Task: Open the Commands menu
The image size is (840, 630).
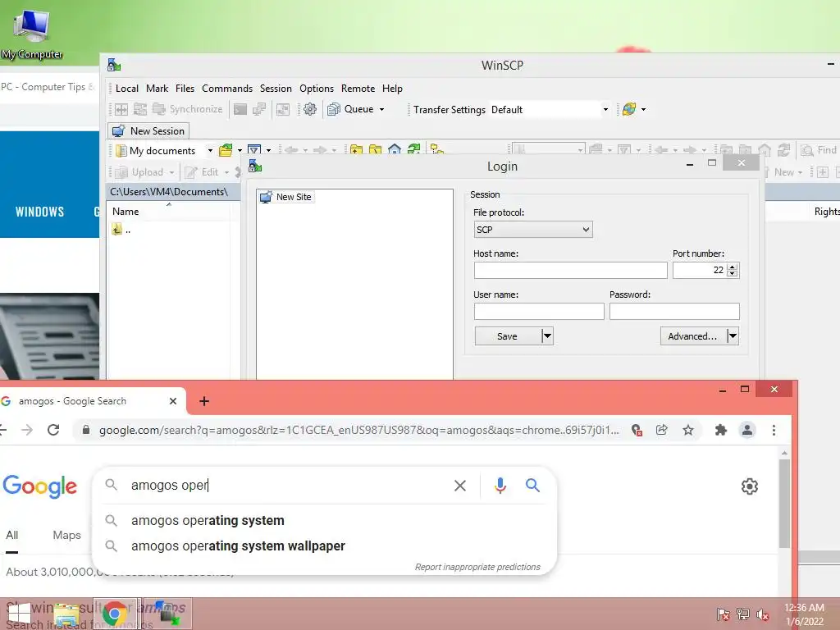Action: [227, 89]
